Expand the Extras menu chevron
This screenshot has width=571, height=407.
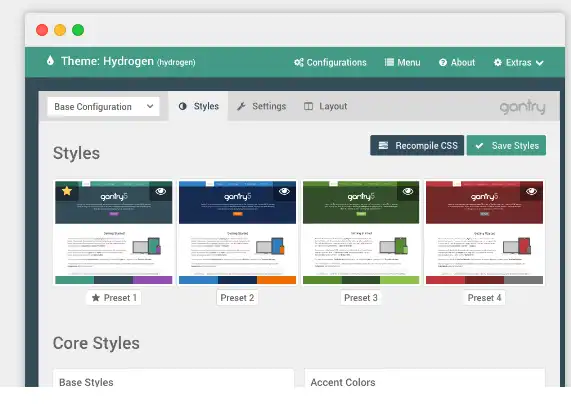540,63
